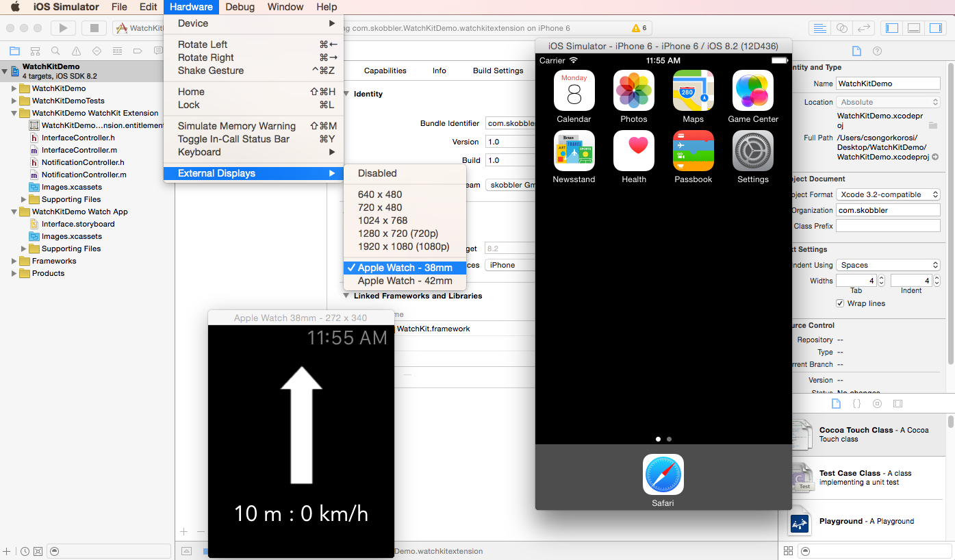Select InterfaceController.m in the navigator

click(x=79, y=150)
